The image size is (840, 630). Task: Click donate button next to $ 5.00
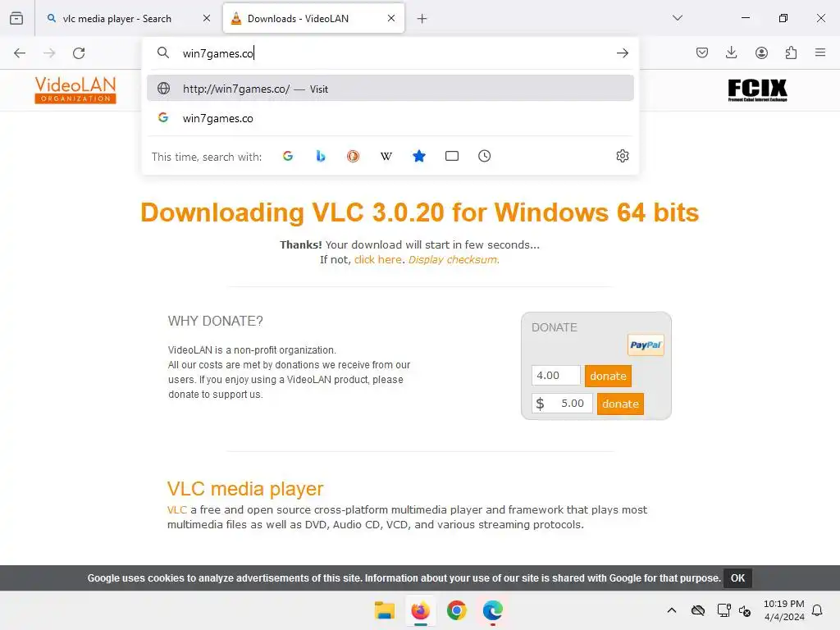click(x=620, y=404)
